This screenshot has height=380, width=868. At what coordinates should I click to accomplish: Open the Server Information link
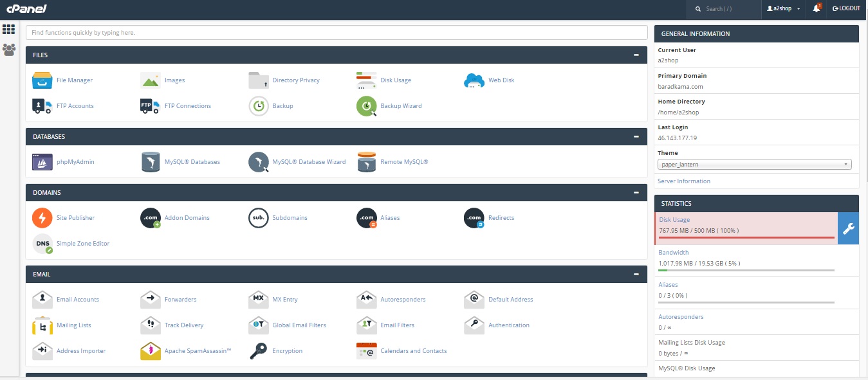[x=684, y=181]
